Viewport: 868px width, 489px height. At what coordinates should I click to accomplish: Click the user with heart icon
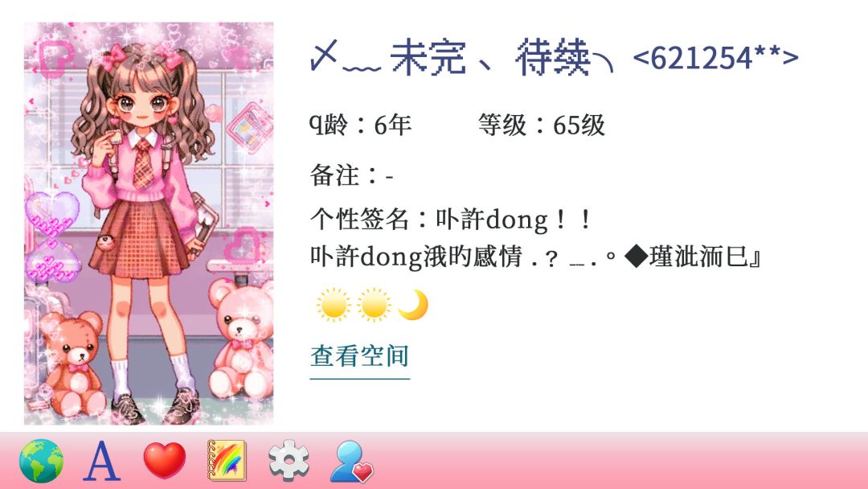[x=351, y=462]
